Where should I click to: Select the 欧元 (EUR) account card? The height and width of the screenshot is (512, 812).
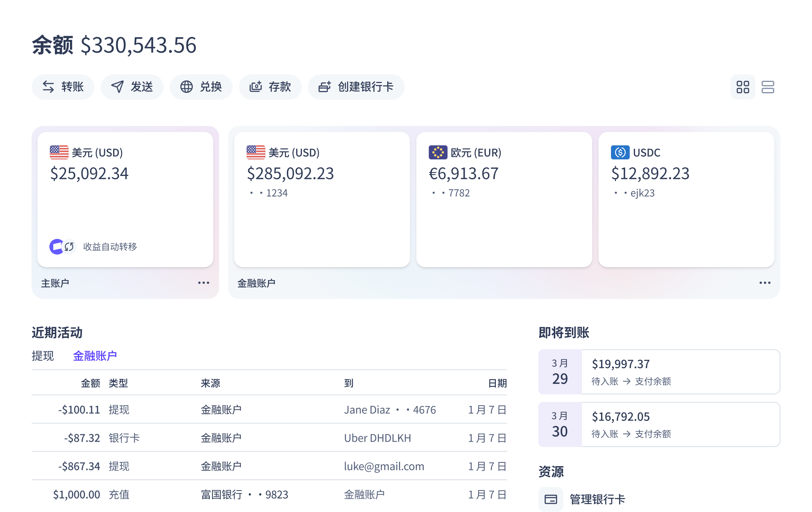click(504, 199)
